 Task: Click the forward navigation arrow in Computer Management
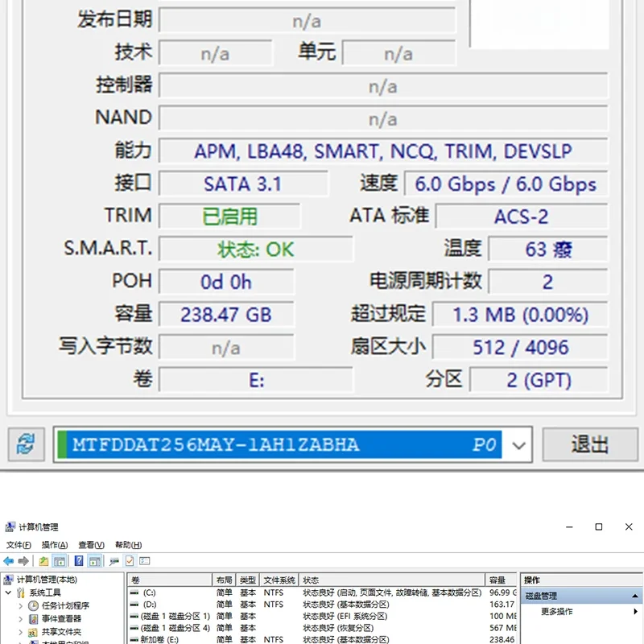click(x=23, y=559)
